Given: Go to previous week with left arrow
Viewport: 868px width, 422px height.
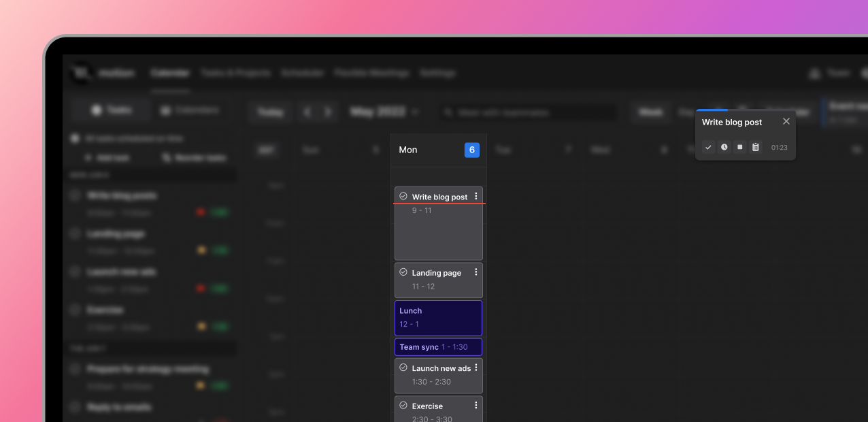Looking at the screenshot, I should [x=307, y=112].
